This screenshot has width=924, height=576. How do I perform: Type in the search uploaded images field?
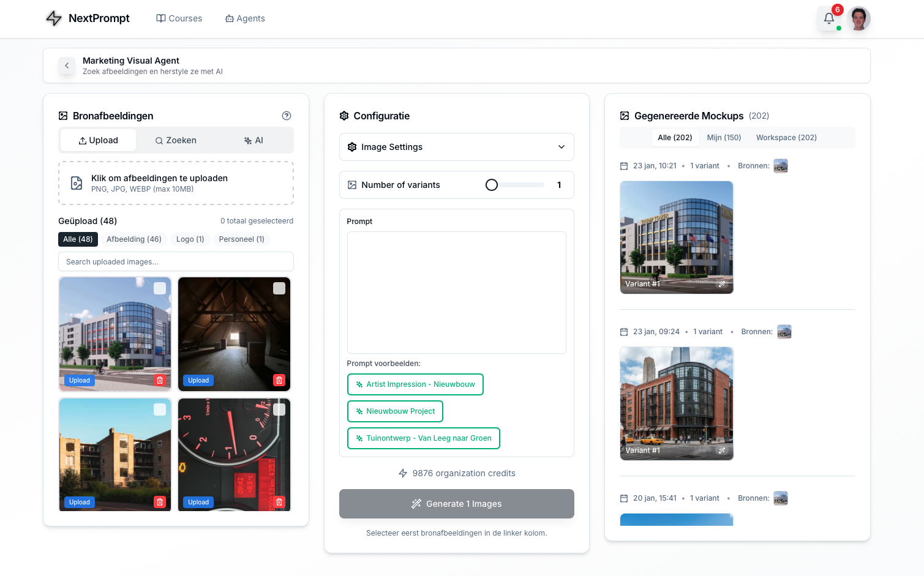176,261
